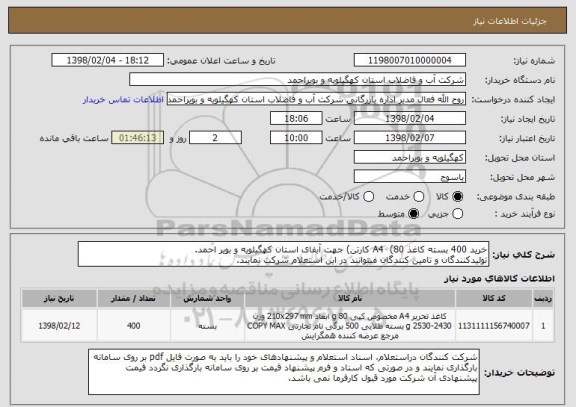Click the creation date field 1398/02/04

point(410,119)
